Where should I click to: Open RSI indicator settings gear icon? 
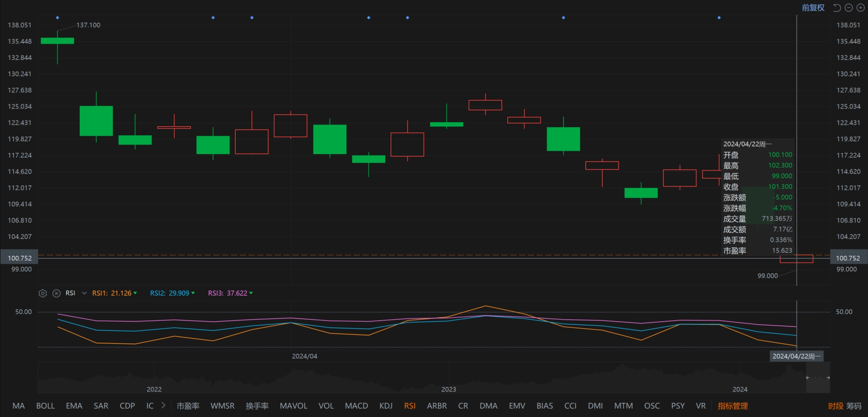coord(43,293)
